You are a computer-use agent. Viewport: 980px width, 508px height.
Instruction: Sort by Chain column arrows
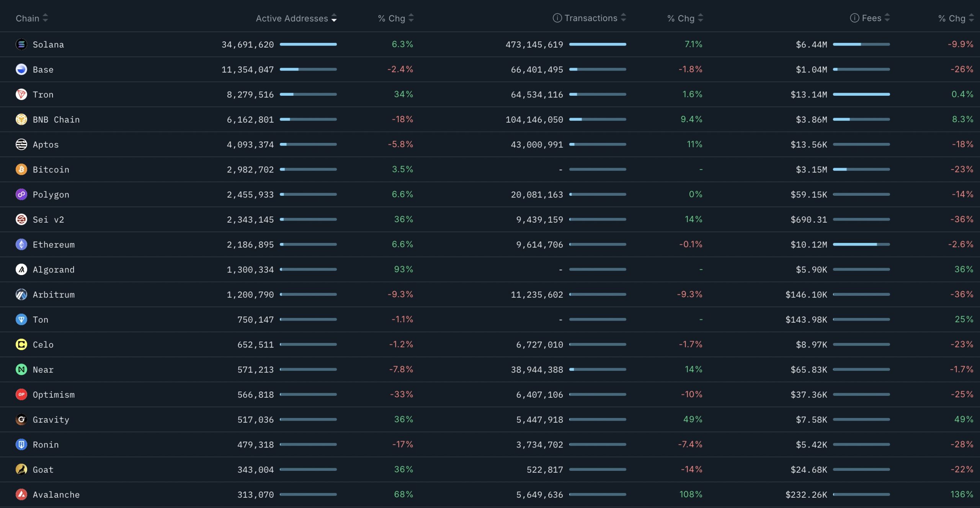pos(45,18)
